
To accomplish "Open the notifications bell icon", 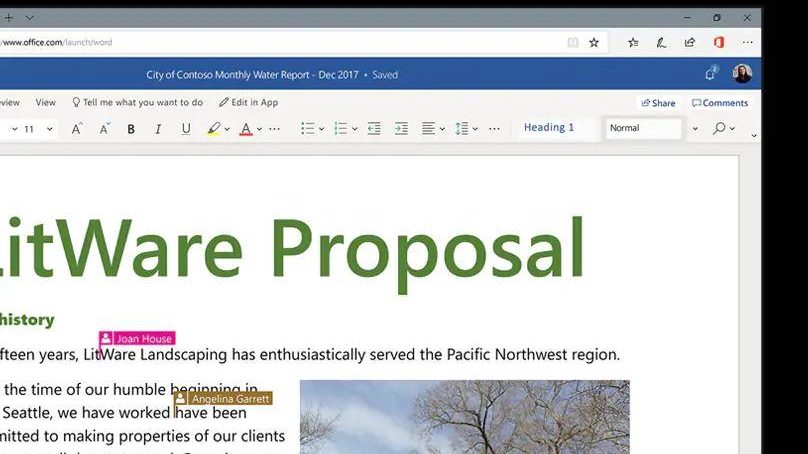I will click(x=711, y=74).
